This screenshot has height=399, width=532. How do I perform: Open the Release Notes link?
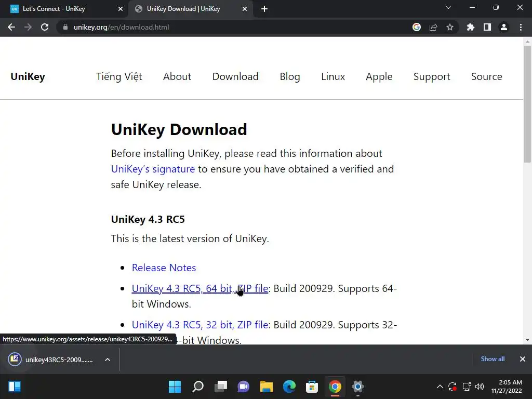click(164, 268)
